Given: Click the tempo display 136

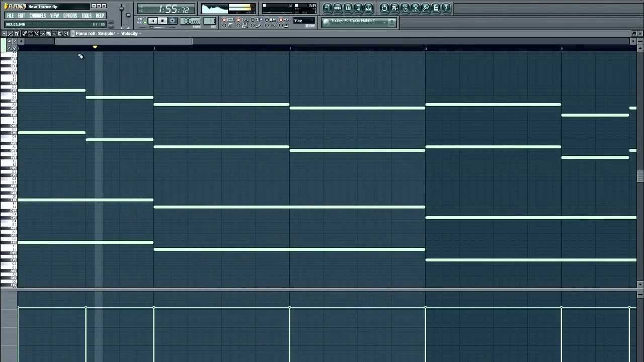Looking at the screenshot, I should pos(190,21).
